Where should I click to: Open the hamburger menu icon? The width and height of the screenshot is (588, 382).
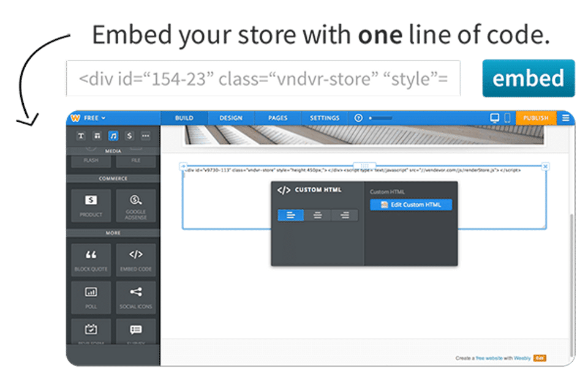coord(565,118)
